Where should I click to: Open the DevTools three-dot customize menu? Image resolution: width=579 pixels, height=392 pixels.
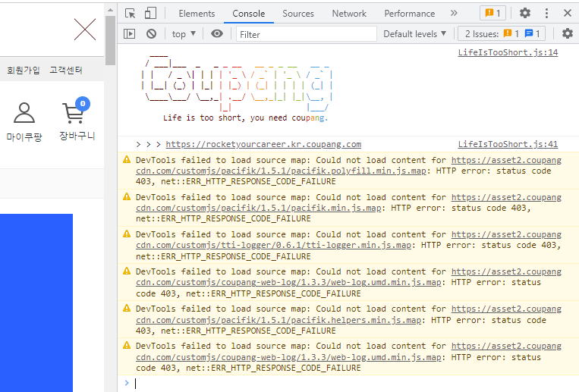click(x=546, y=14)
